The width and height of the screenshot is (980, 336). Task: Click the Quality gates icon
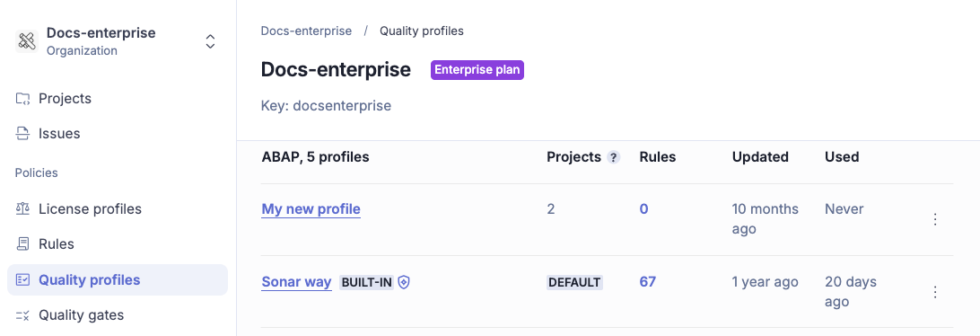(22, 314)
